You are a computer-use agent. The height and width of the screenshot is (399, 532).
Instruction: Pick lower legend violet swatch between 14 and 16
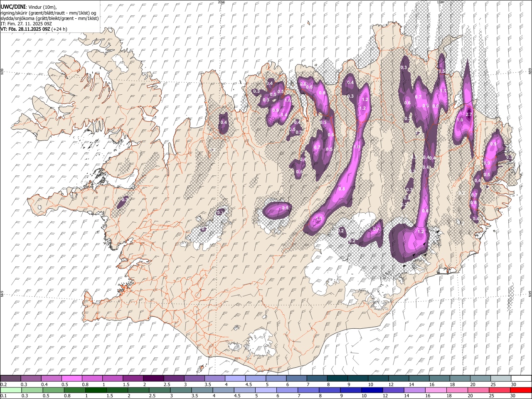[415, 390]
